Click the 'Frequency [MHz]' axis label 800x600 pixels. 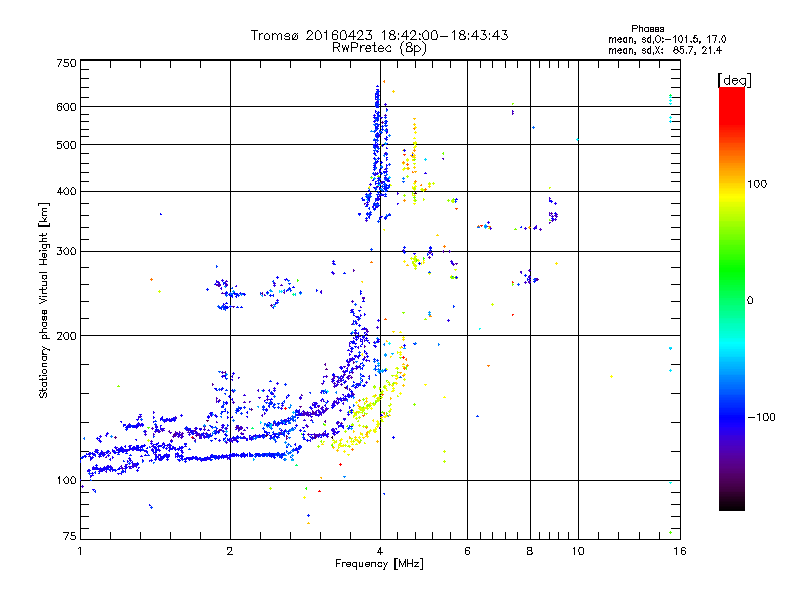[x=379, y=564]
